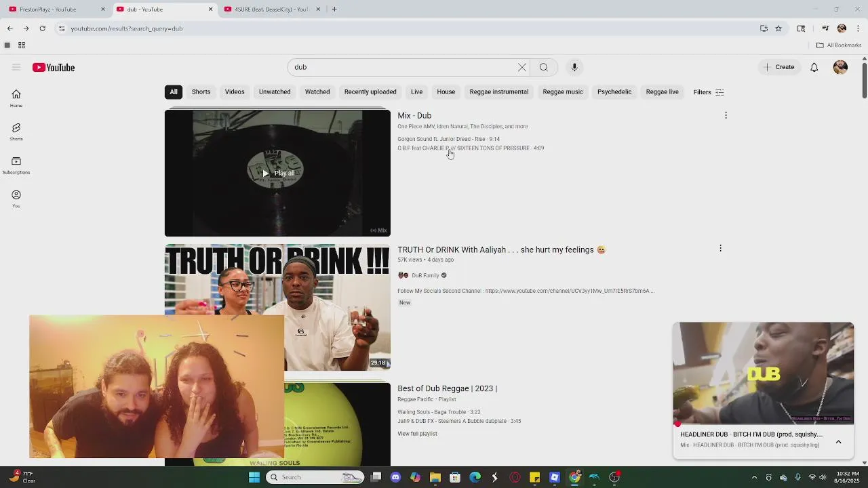This screenshot has width=868, height=488.
Task: Open Windows taskbar Search box
Action: coord(315,477)
